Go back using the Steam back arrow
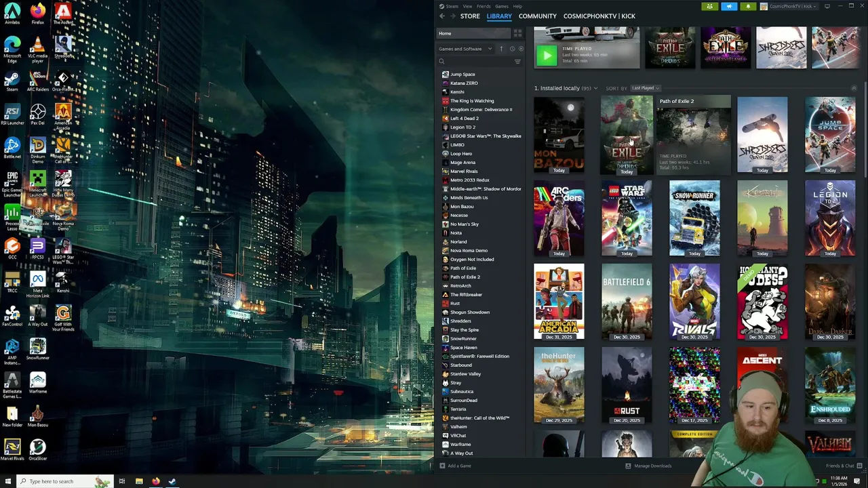Screen dimensions: 868x488 442,16
